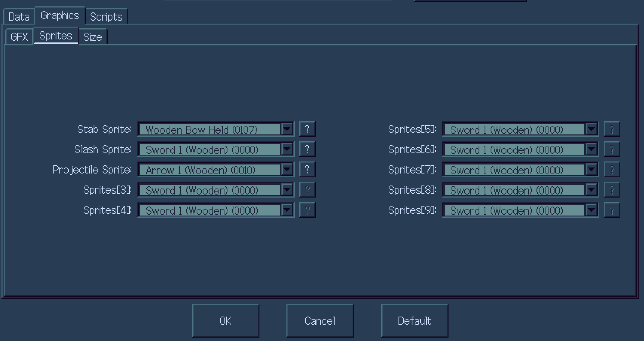The width and height of the screenshot is (644, 341).
Task: Click the question mark next to Sprites[5]
Action: click(x=612, y=129)
